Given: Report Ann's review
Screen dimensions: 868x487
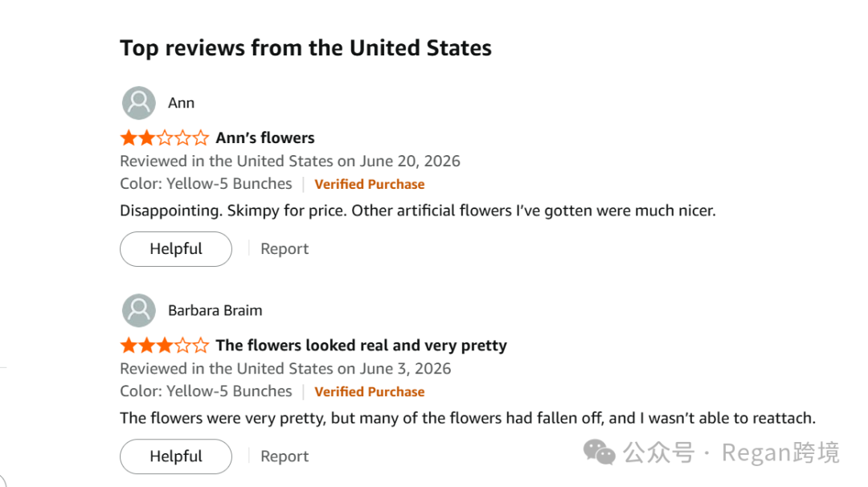Looking at the screenshot, I should pos(285,249).
